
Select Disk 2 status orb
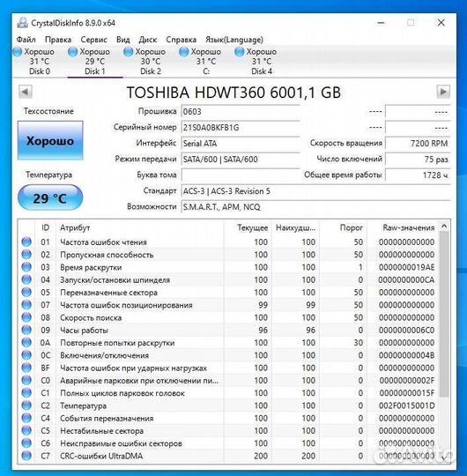(129, 52)
